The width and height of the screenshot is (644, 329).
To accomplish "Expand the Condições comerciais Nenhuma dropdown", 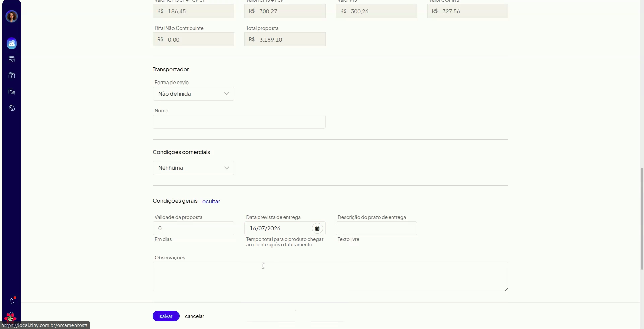I will click(x=193, y=168).
